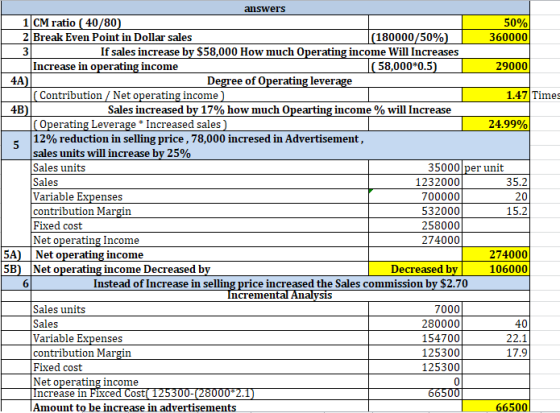
Task: Click the yellow "360000" cell
Action: pyautogui.click(x=496, y=37)
